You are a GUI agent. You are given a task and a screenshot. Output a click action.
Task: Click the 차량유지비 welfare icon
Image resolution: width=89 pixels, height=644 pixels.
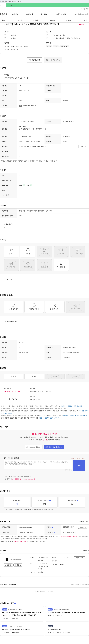44,252
